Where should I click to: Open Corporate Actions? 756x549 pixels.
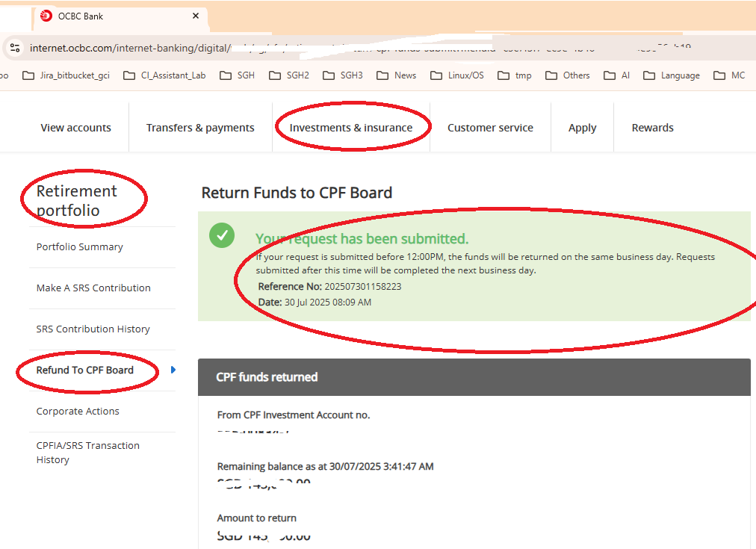(x=78, y=411)
